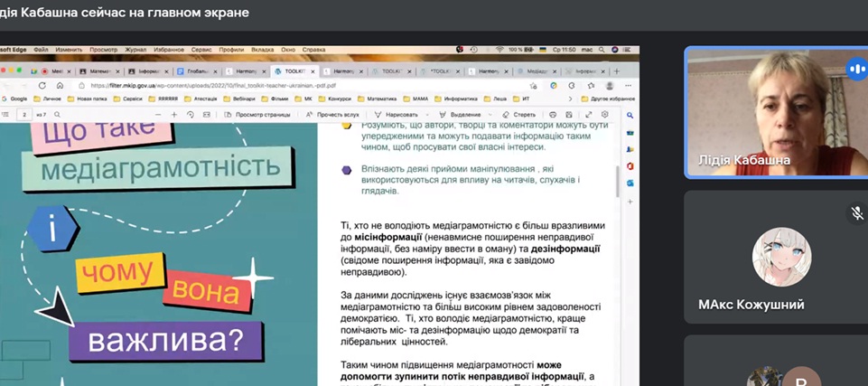
Task: Click the PDF vertical scrollbar thumb
Action: [x=618, y=181]
